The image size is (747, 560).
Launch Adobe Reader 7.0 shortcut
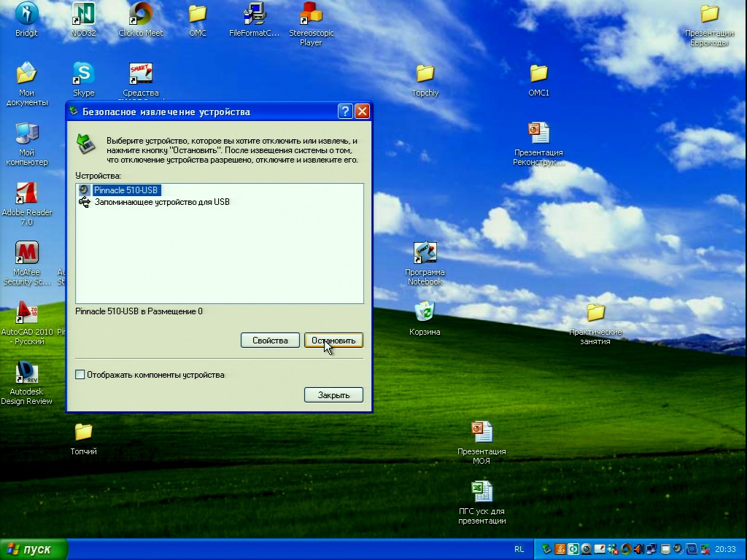pyautogui.click(x=27, y=204)
